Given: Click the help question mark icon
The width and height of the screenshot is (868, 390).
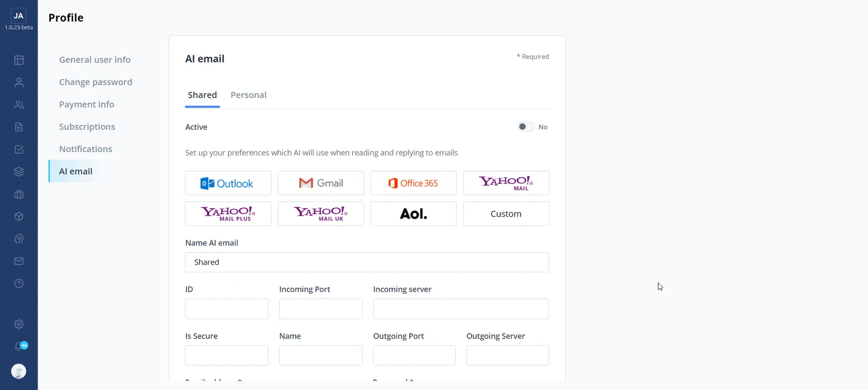Looking at the screenshot, I should pyautogui.click(x=19, y=283).
